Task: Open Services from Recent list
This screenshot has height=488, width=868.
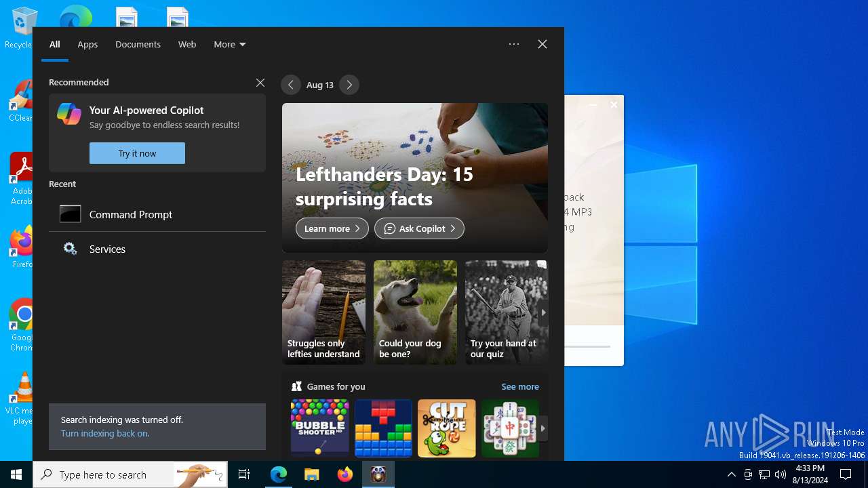Action: click(157, 249)
